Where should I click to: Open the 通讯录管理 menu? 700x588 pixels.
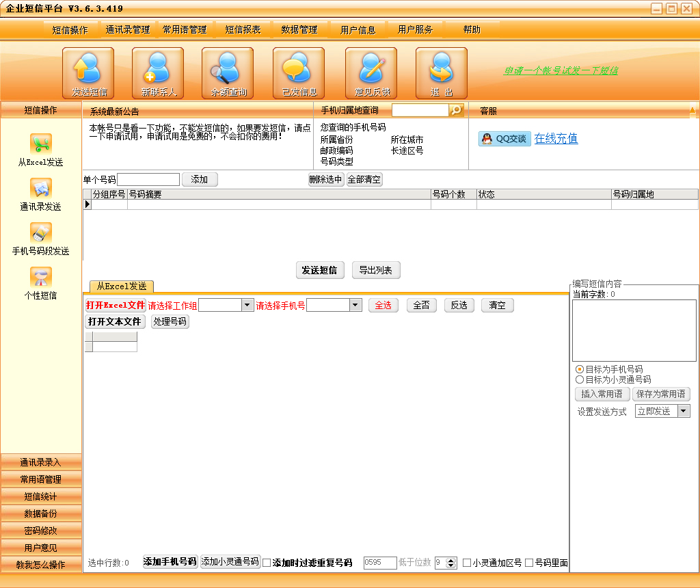[x=128, y=30]
